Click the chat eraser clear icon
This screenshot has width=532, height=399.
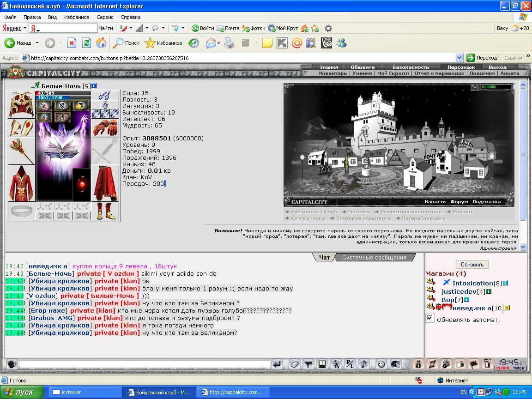(295, 364)
